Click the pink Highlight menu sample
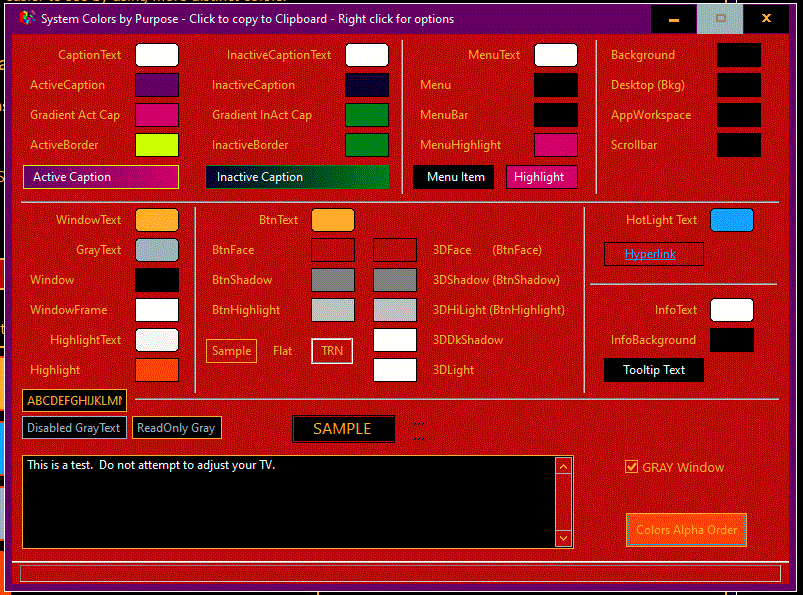The width and height of the screenshot is (803, 595). [542, 177]
